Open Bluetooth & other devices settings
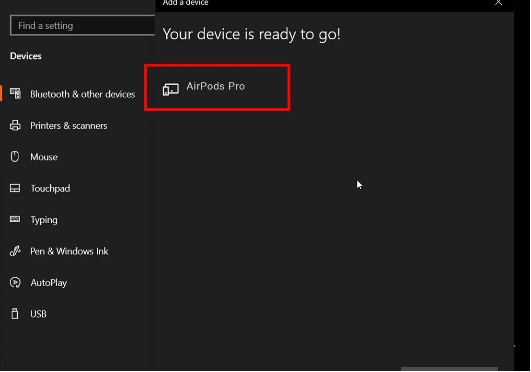The height and width of the screenshot is (372, 531). [x=83, y=94]
